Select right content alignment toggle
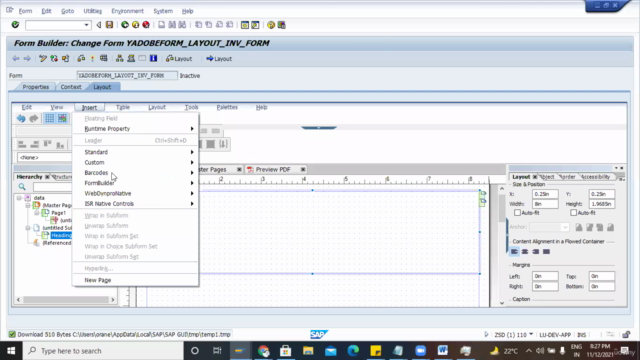 tap(536, 251)
